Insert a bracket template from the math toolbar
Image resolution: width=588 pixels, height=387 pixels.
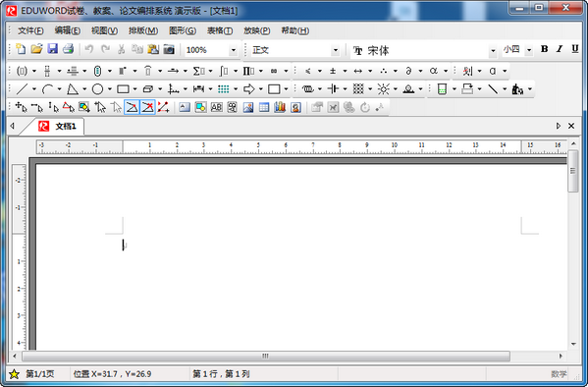(x=23, y=71)
